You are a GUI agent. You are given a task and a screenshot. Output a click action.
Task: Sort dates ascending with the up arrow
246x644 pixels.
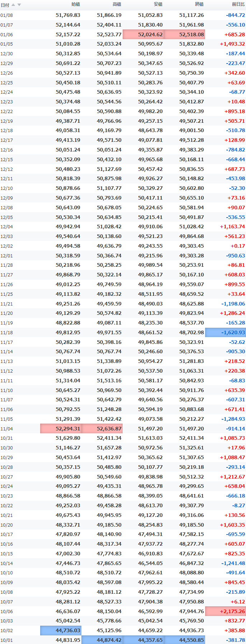[13, 5]
